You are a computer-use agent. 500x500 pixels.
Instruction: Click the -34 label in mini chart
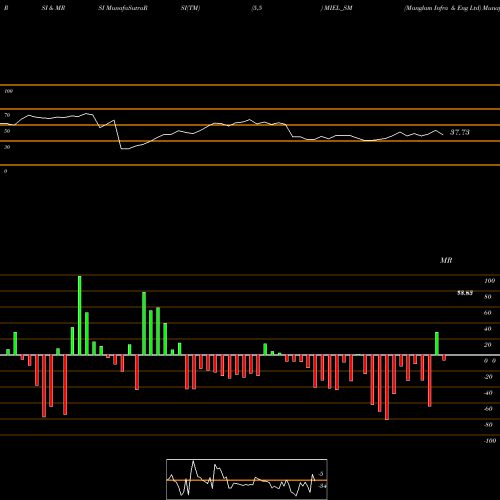pyautogui.click(x=322, y=486)
